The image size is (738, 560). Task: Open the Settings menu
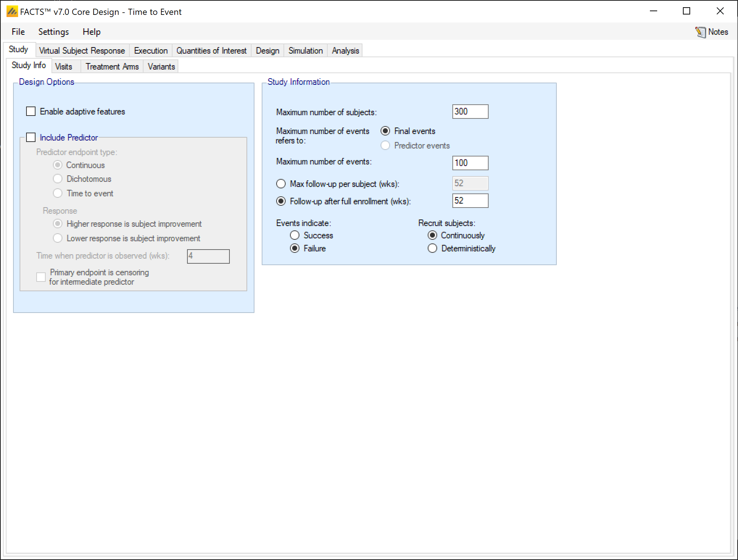pyautogui.click(x=53, y=32)
